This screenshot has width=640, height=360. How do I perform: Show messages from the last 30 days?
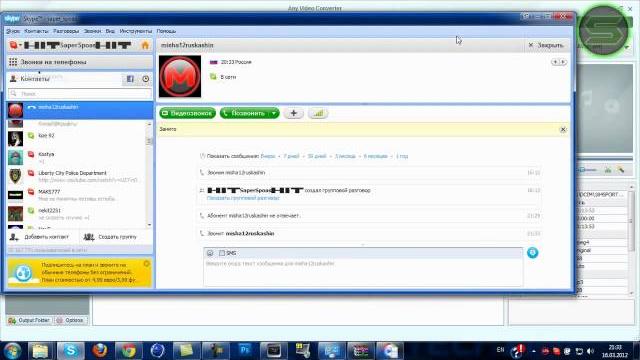pyautogui.click(x=317, y=156)
